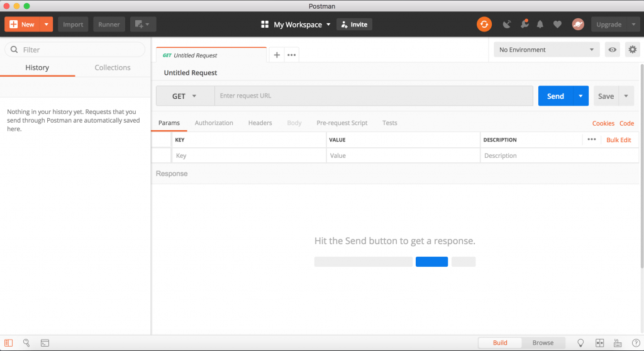Click the workspace grid icon
The height and width of the screenshot is (351, 644).
pyautogui.click(x=265, y=25)
